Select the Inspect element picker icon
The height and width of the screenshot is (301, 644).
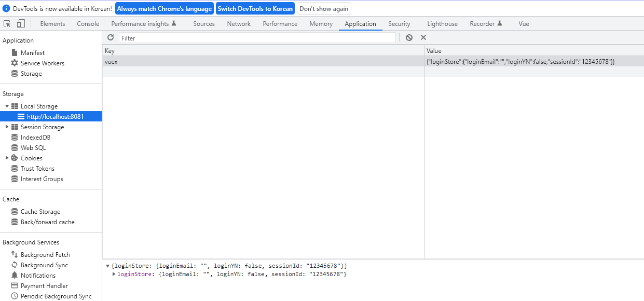coord(7,23)
